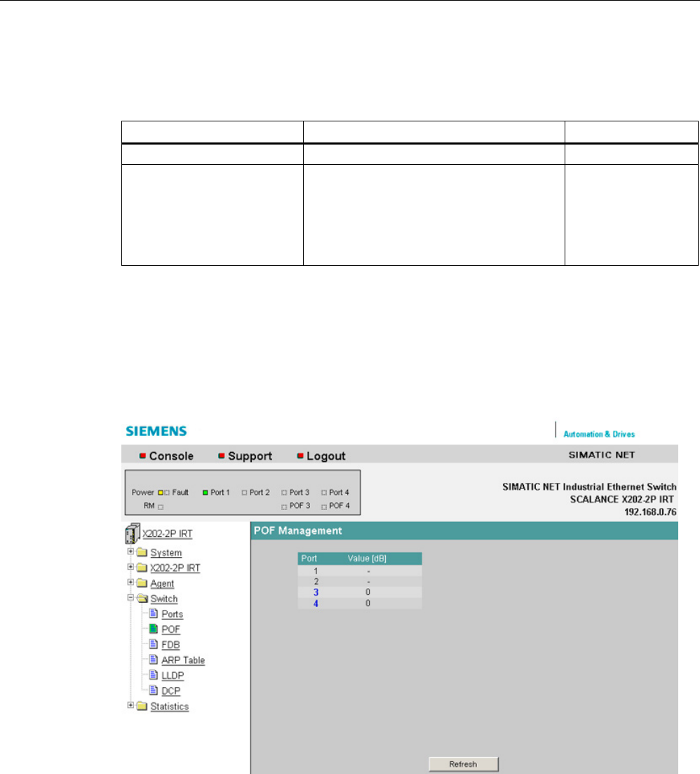Click the Statistics folder icon
Screen dimensions: 700x774
142,706
